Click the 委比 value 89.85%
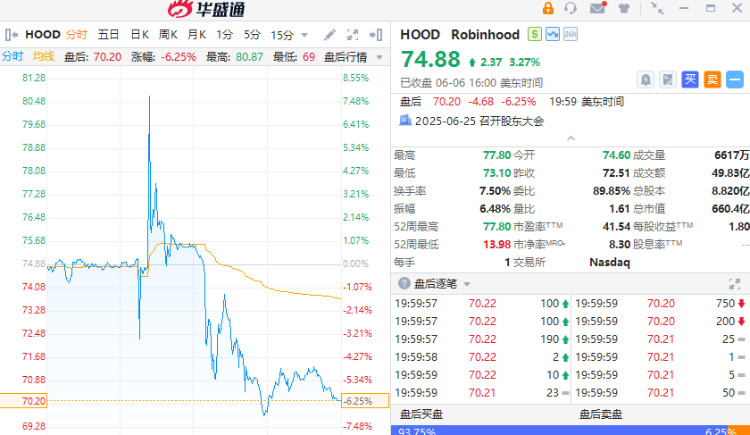The image size is (750, 435). point(611,191)
